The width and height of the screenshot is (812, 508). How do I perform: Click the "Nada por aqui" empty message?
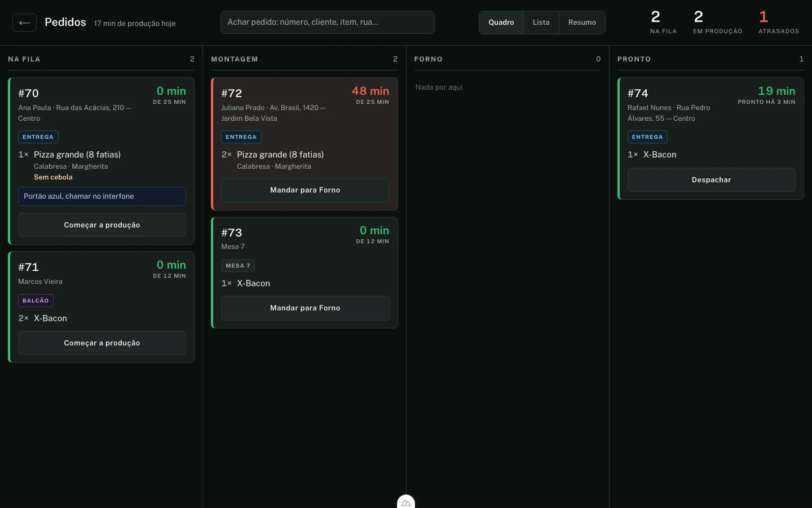tap(439, 87)
